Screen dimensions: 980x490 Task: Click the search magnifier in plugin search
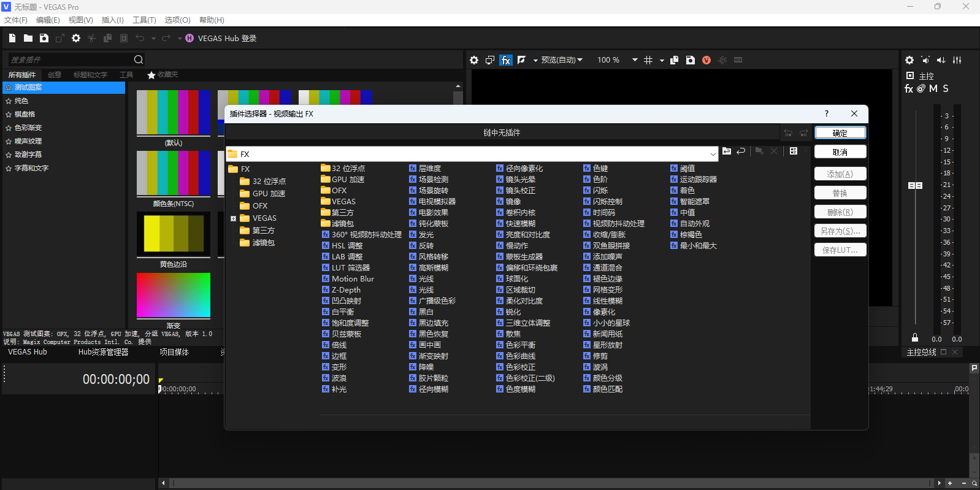pos(139,59)
